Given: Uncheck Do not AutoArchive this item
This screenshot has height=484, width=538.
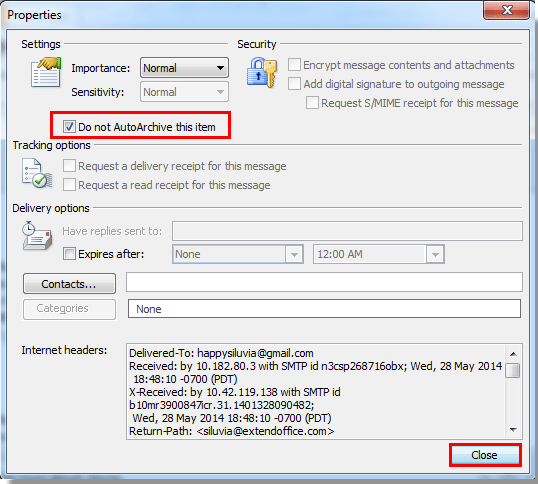Looking at the screenshot, I should click(69, 127).
